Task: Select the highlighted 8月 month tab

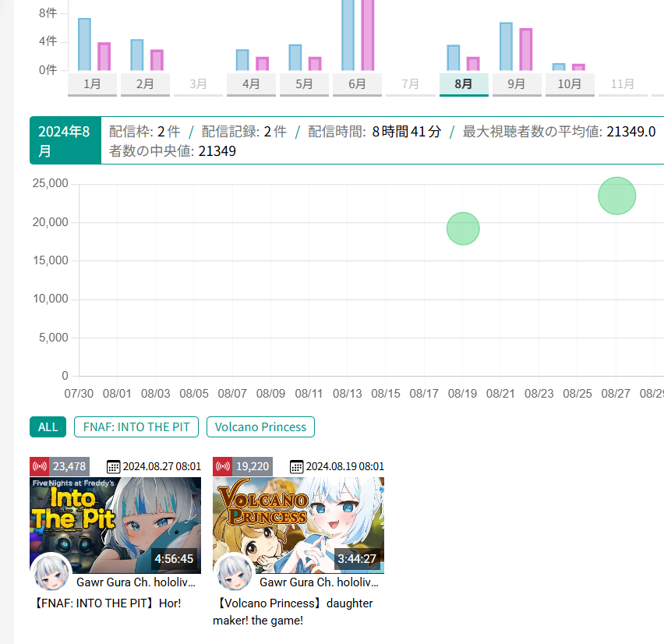Action: click(x=464, y=84)
